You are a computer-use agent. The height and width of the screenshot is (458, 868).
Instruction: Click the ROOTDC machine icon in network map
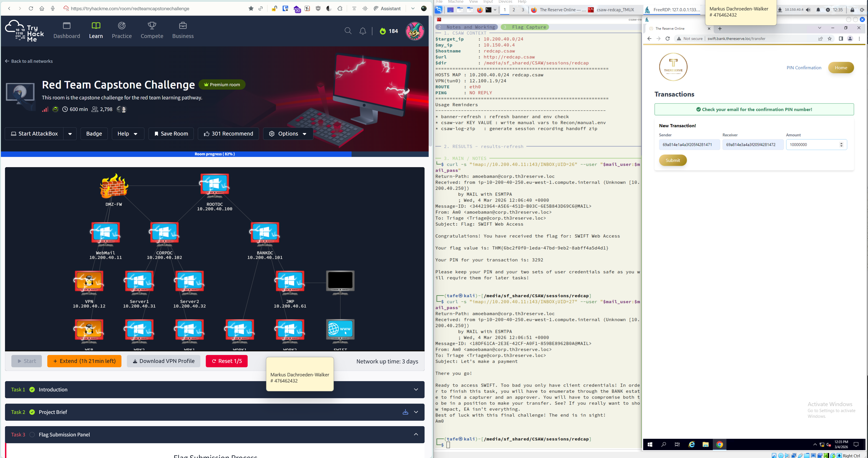[215, 184]
